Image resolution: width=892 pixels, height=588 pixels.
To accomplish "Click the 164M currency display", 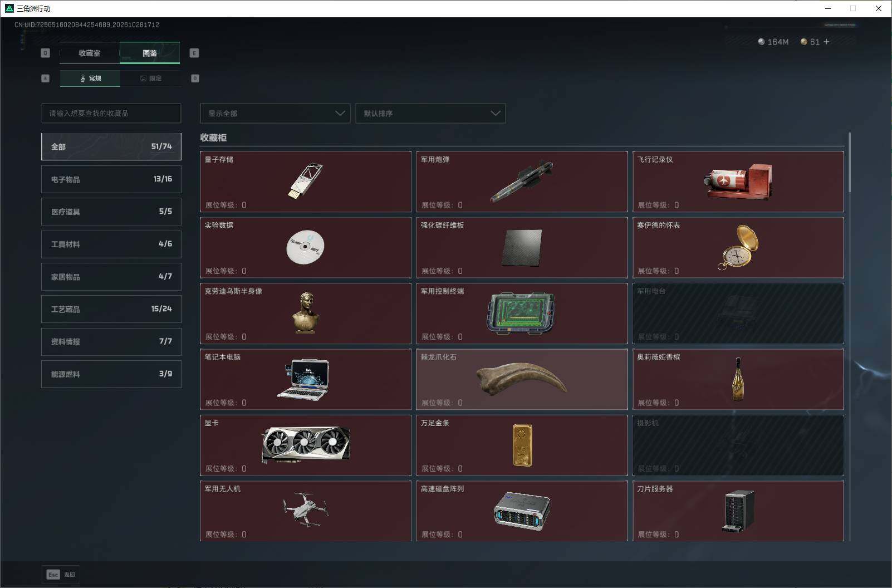I will pos(773,42).
